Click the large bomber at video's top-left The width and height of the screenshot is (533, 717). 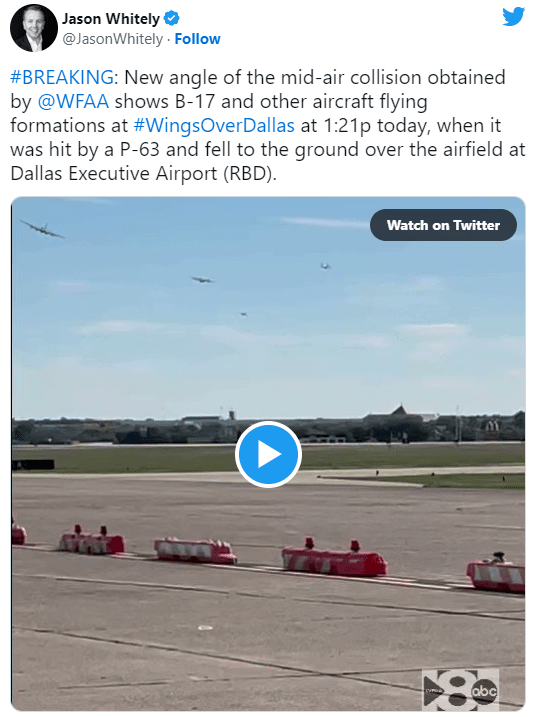pos(42,229)
